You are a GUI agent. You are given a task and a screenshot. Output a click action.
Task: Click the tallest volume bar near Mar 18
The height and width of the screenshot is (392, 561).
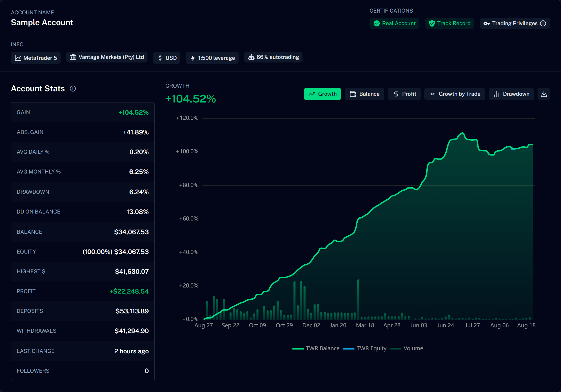[358, 299]
